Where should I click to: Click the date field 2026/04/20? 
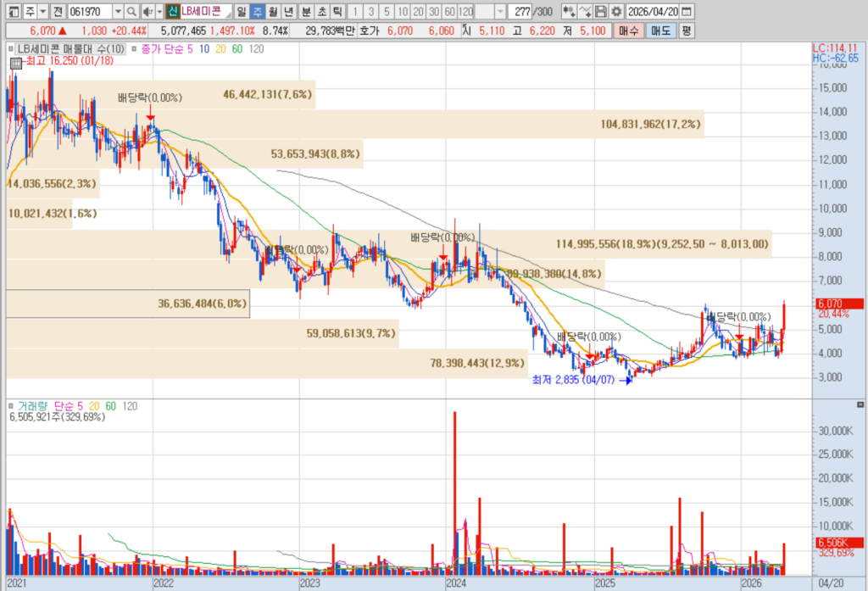[x=653, y=11]
